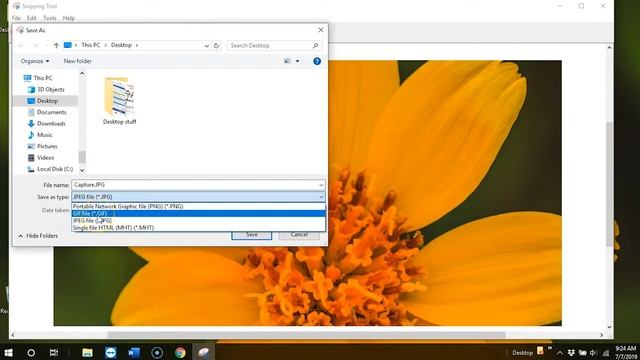Go up one folder level

pyautogui.click(x=56, y=45)
